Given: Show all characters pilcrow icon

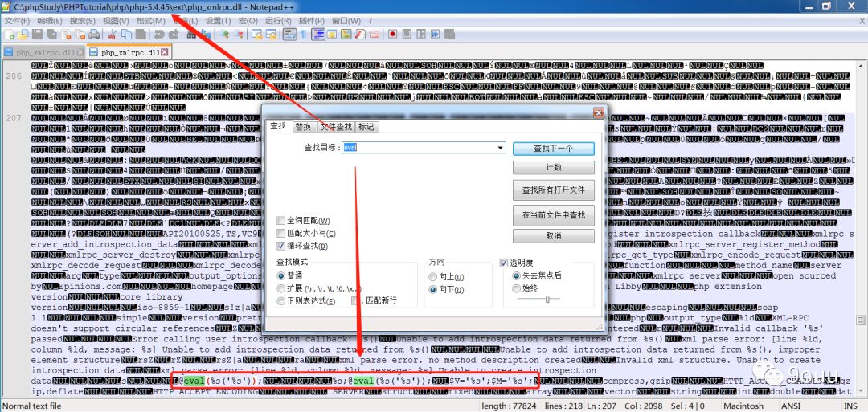Looking at the screenshot, I should (303, 35).
